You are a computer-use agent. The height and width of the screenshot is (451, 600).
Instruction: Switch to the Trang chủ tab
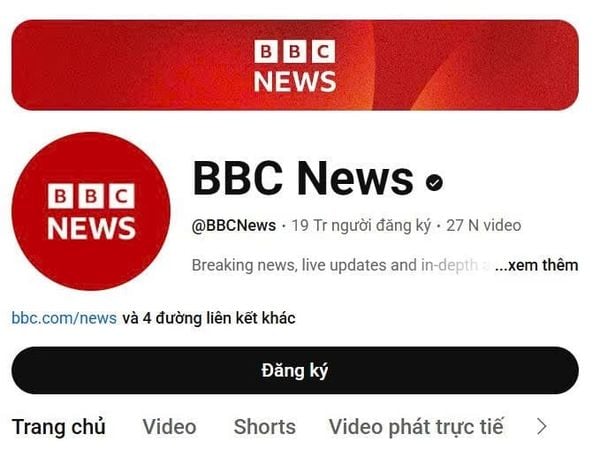59,427
